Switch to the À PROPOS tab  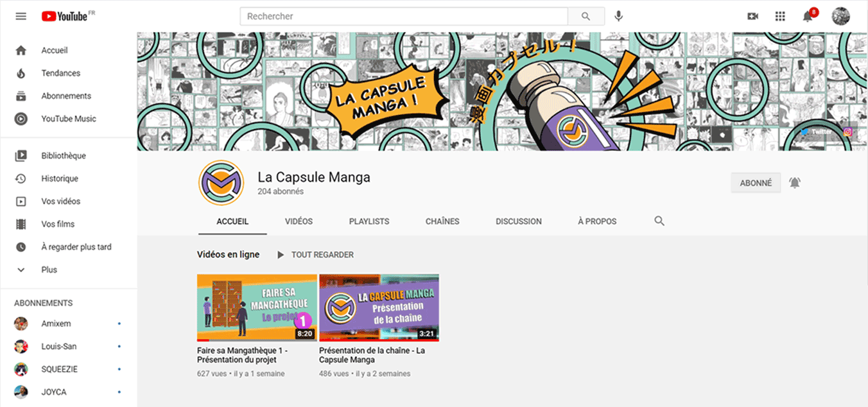[x=597, y=221]
